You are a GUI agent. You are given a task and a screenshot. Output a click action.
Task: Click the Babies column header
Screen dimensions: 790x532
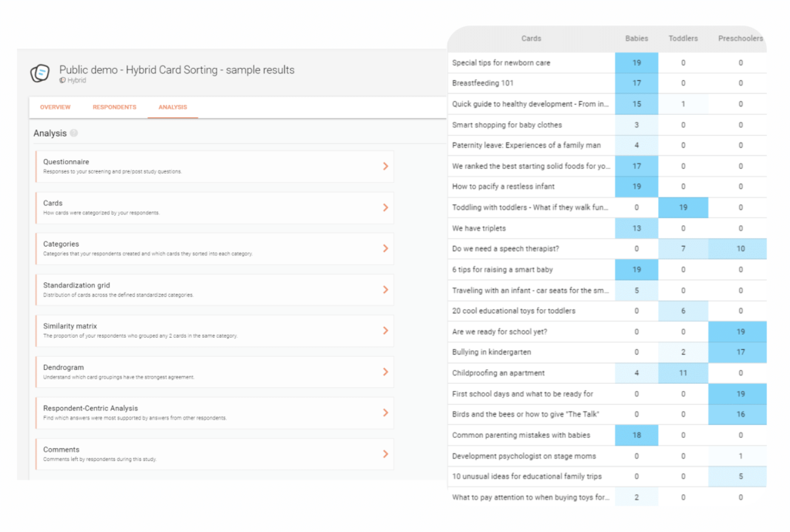(x=636, y=39)
